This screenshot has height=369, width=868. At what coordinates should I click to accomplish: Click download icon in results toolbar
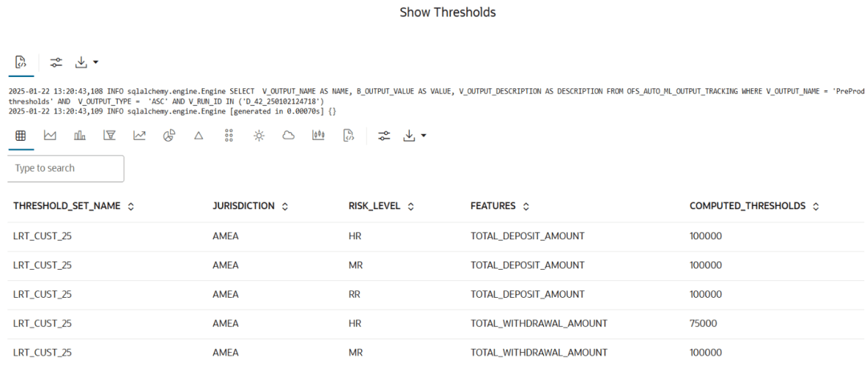coord(409,136)
